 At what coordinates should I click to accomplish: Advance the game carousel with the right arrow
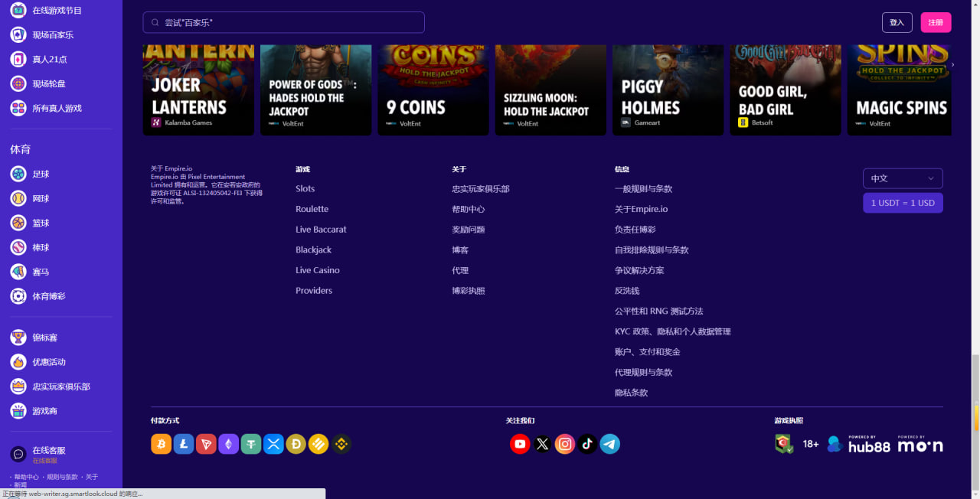[952, 65]
